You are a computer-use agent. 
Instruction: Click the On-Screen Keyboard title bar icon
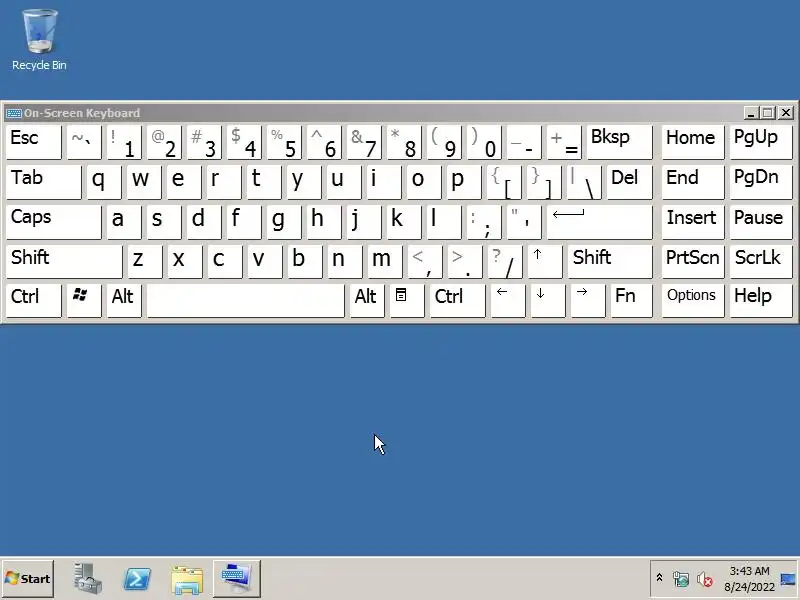[x=13, y=113]
